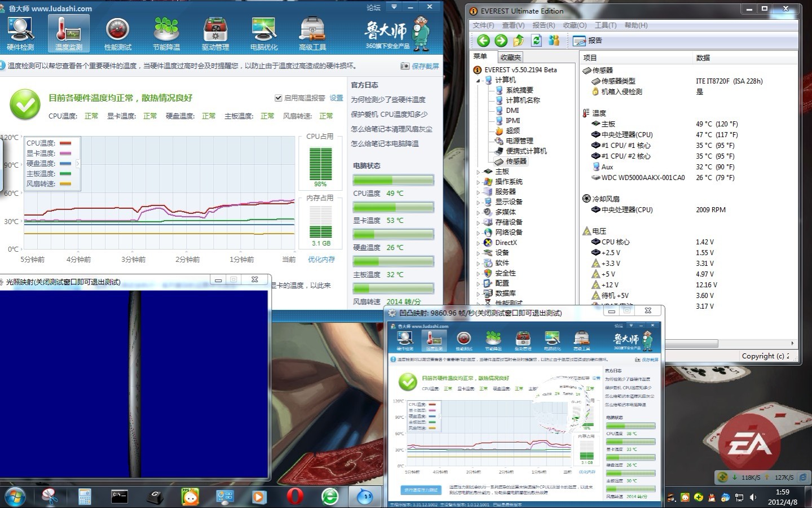Expand the 主板 tree node
812x508 pixels.
[x=478, y=172]
